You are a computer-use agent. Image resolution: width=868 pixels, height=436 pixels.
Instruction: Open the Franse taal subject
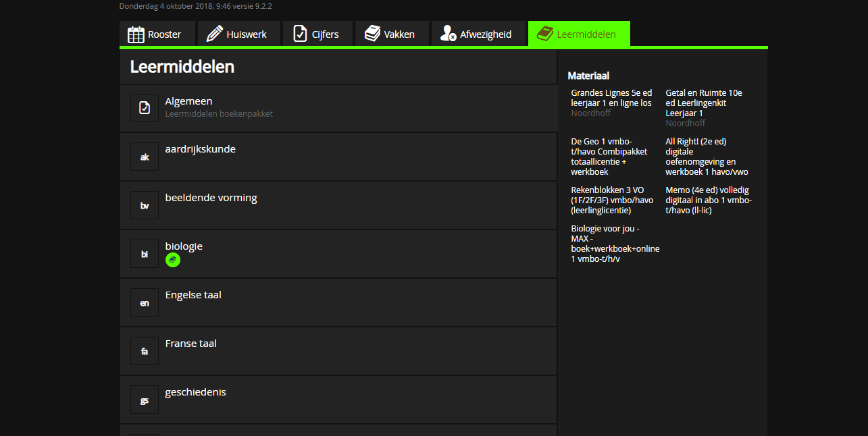coord(338,351)
